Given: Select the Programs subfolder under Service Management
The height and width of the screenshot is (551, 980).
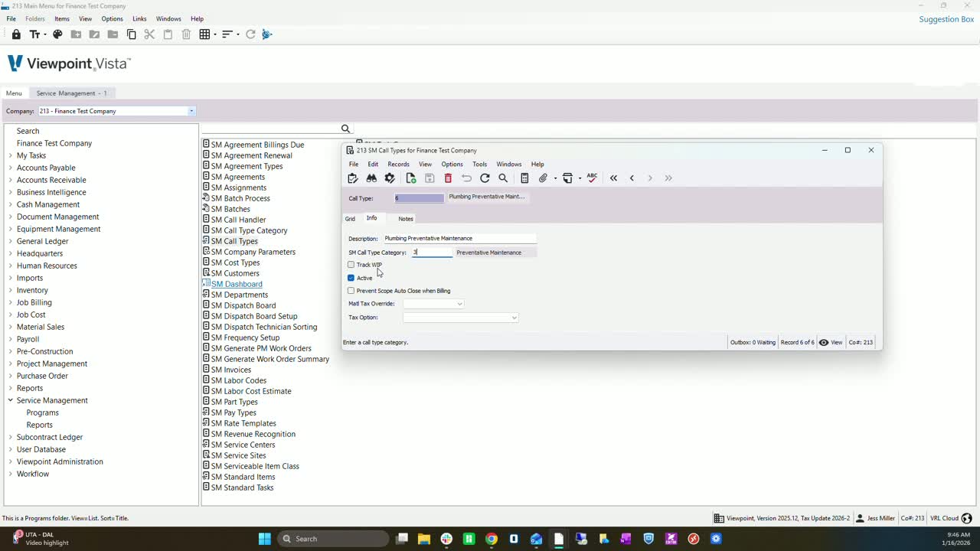Looking at the screenshot, I should click(43, 412).
